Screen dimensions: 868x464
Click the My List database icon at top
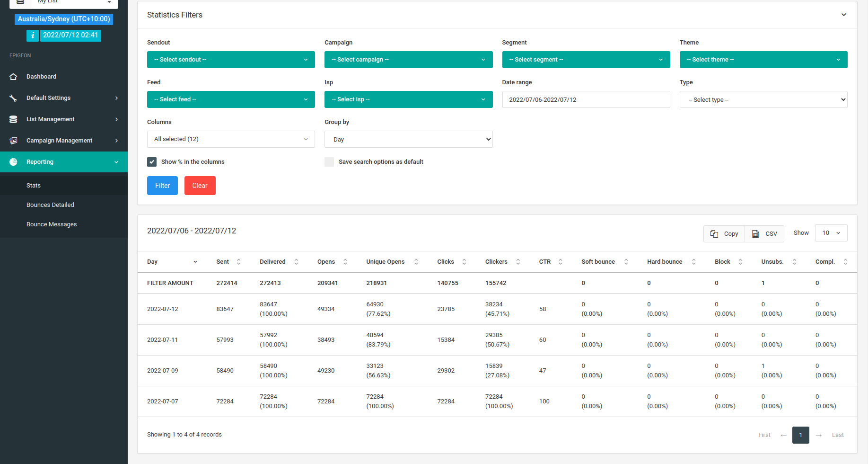coord(20,2)
